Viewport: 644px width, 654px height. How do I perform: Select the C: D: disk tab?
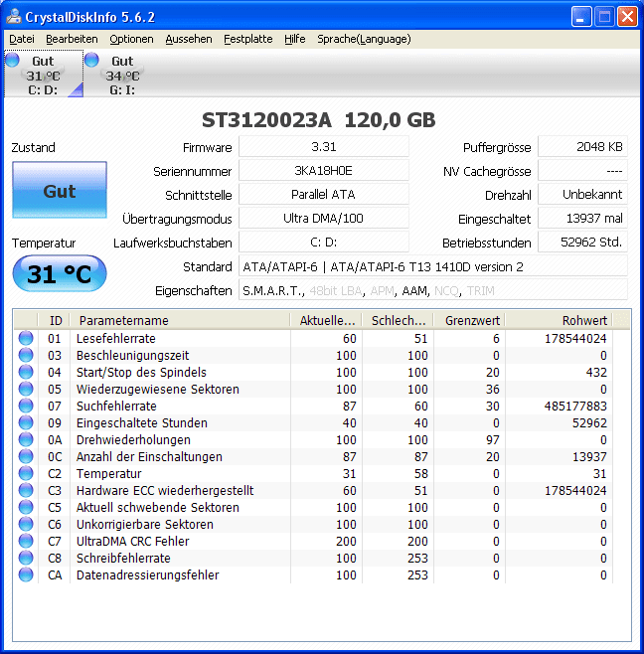click(44, 74)
